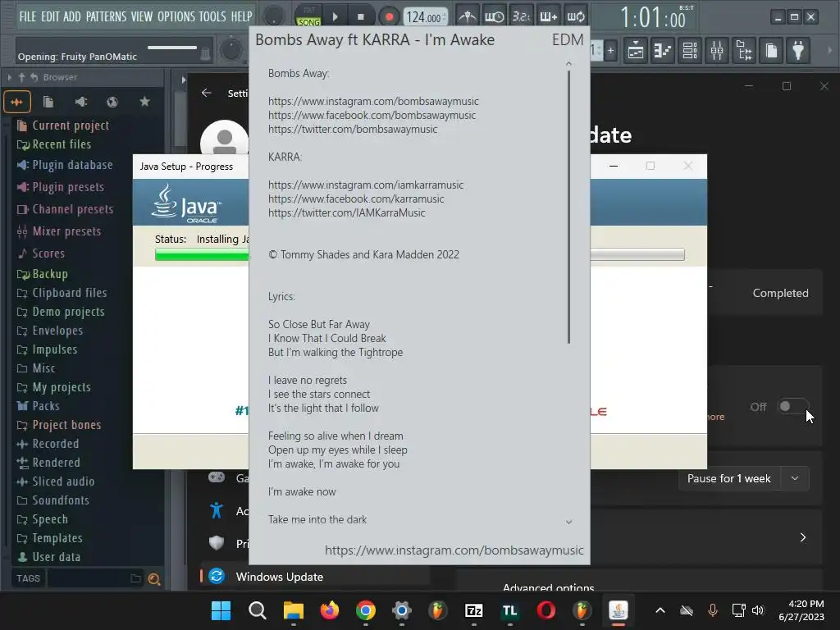The height and width of the screenshot is (630, 840).
Task: Open the VIEW menu
Action: 142,16
